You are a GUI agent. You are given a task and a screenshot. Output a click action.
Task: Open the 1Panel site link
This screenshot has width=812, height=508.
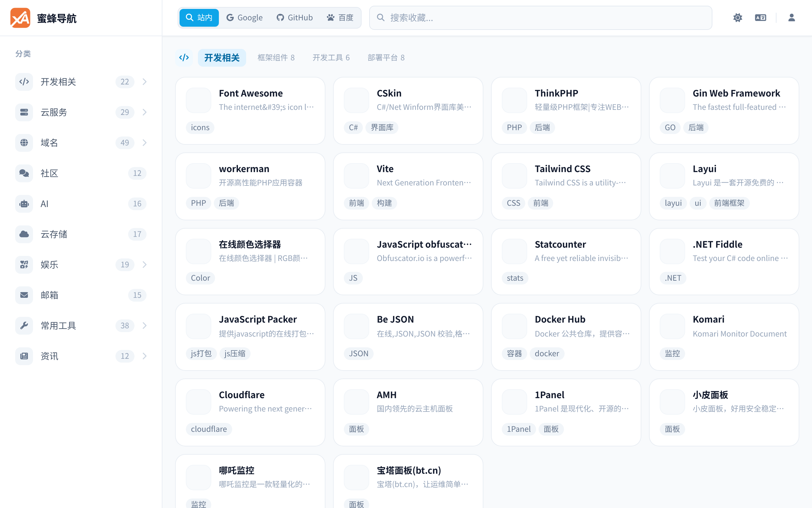click(566, 412)
